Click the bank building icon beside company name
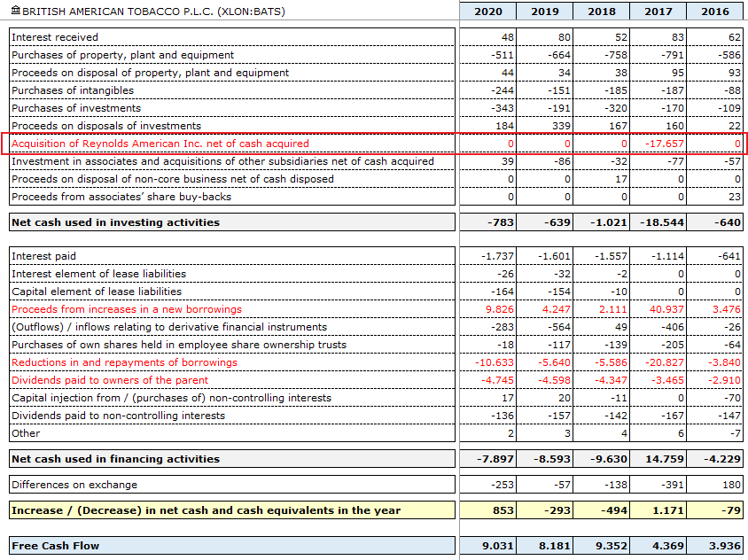The width and height of the screenshot is (748, 560). click(x=16, y=10)
